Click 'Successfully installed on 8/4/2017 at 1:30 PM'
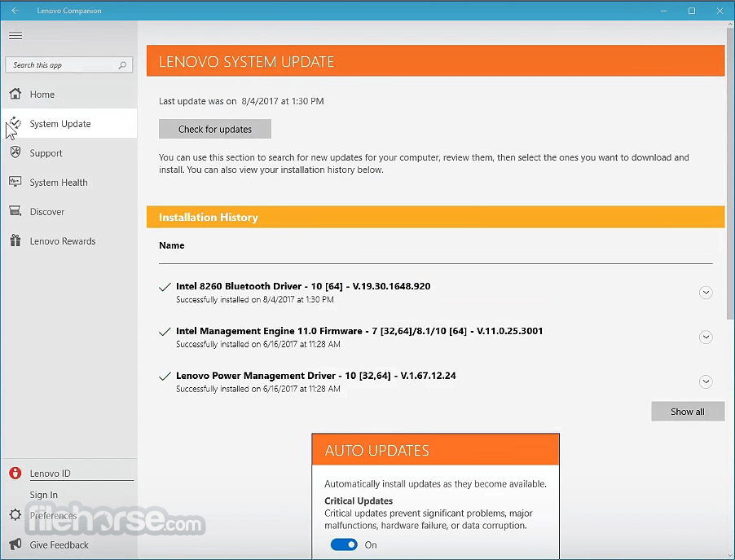Viewport: 735px width, 560px height. click(255, 300)
